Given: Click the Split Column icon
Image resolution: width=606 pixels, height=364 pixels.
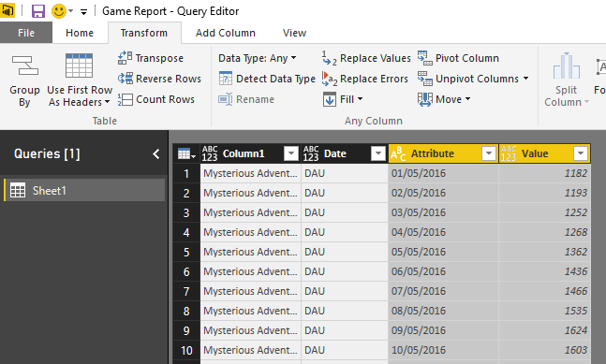Looking at the screenshot, I should click(x=566, y=66).
